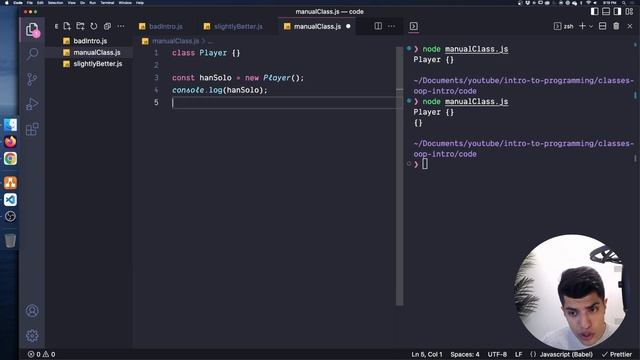Image resolution: width=640 pixels, height=360 pixels.
Task: Change end of line sequence LF
Action: click(518, 354)
